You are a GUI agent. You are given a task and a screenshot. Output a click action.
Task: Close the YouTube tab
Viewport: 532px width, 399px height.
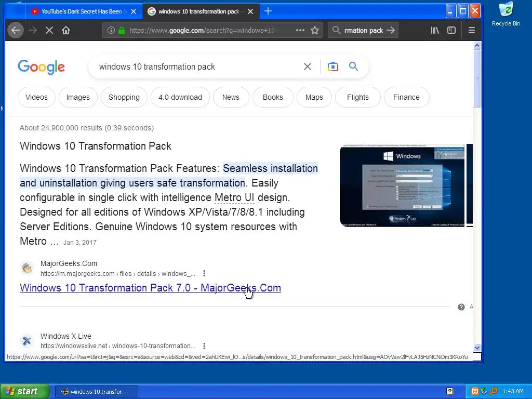tap(134, 11)
